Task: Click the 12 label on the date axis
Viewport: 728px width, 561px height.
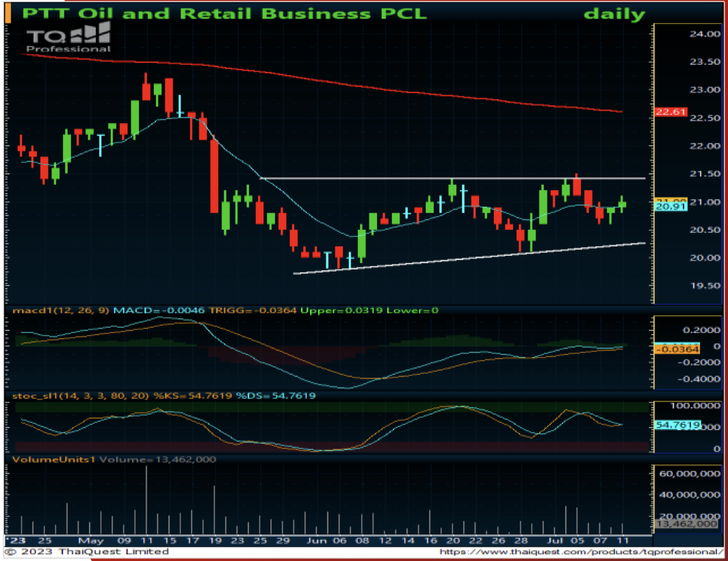Action: [385, 540]
